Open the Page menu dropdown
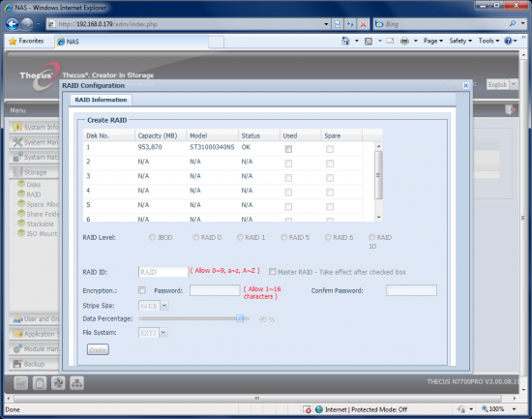 point(433,41)
